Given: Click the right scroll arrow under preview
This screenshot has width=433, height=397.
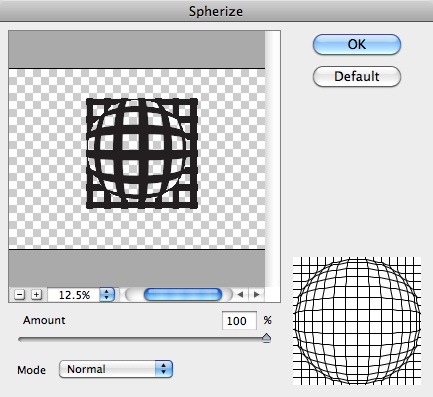Looking at the screenshot, I should (x=257, y=295).
